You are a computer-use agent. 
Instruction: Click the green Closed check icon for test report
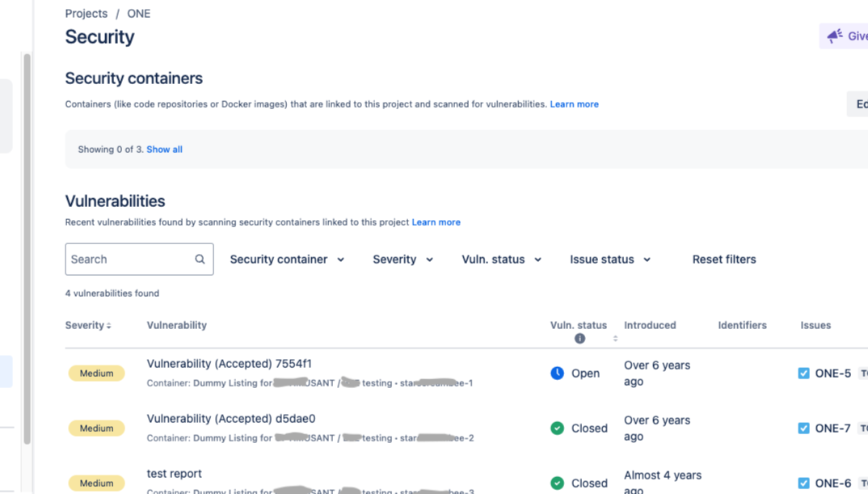pos(557,483)
